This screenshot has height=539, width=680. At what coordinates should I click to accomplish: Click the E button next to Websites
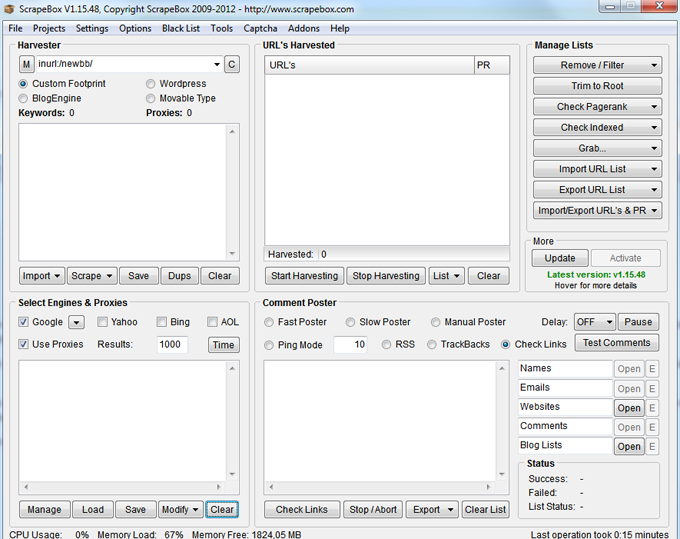coord(652,408)
